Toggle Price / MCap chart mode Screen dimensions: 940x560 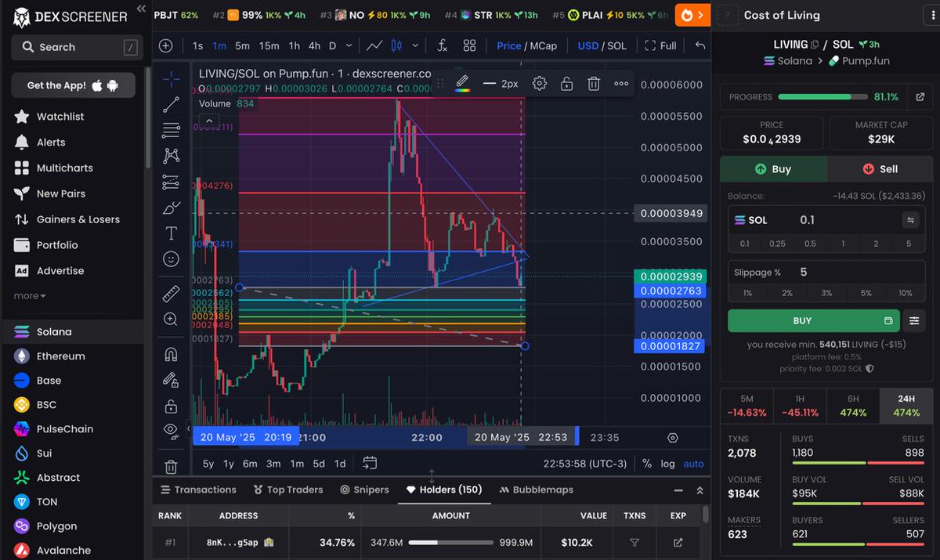(x=526, y=45)
